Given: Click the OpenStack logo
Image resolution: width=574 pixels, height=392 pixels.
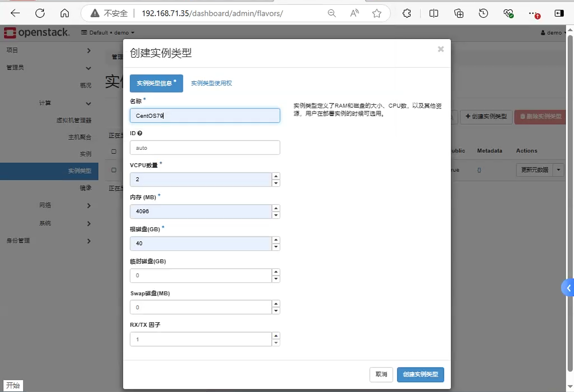Looking at the screenshot, I should [x=37, y=32].
